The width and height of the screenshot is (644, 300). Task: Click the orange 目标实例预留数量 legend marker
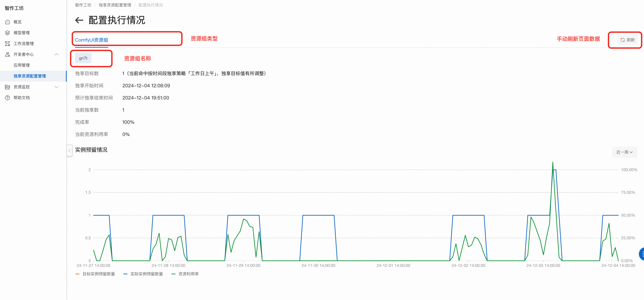click(x=78, y=274)
